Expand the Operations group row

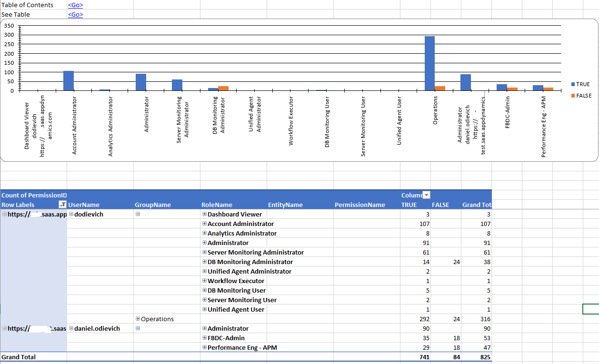point(138,319)
